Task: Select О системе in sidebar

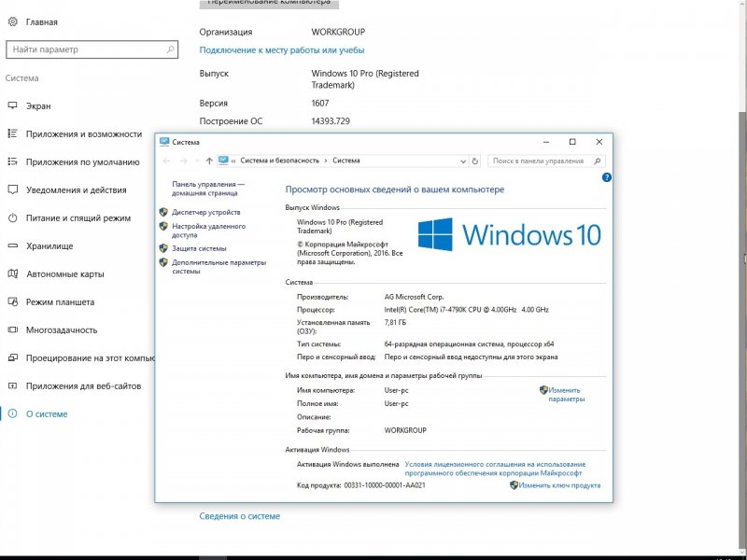Action: 47,413
